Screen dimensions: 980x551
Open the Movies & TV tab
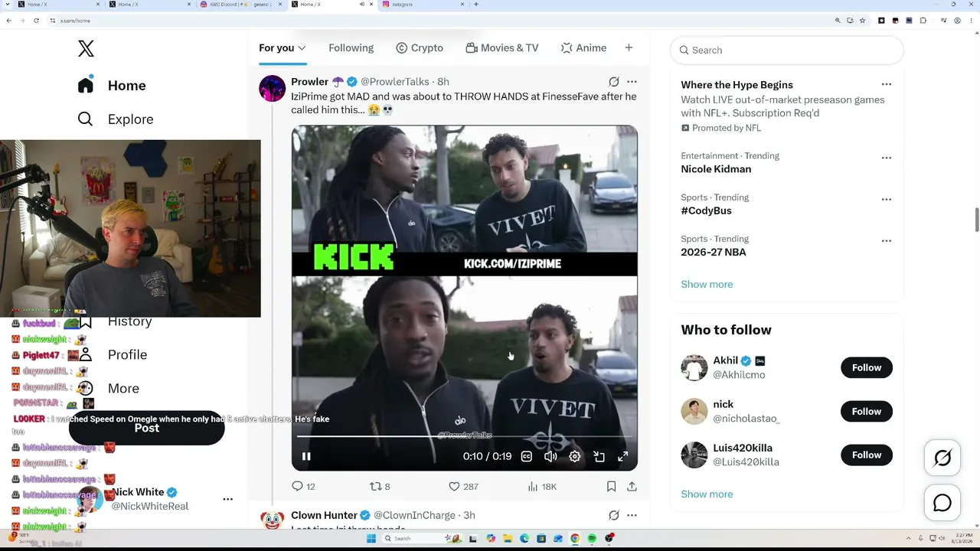click(502, 47)
